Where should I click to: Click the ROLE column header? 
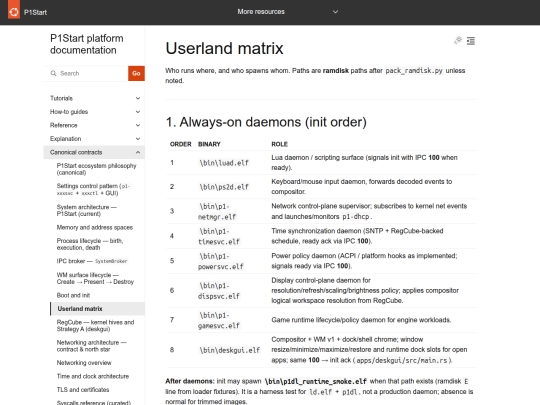coord(279,144)
